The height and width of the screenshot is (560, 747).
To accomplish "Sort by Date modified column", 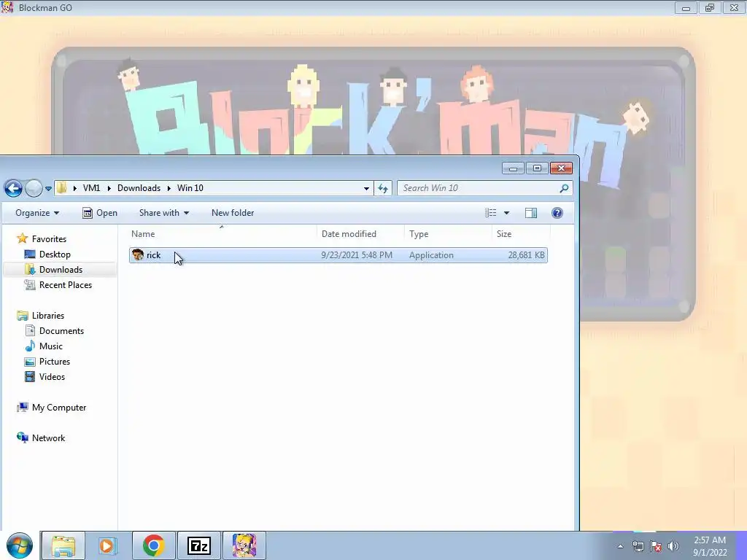I will click(360, 234).
